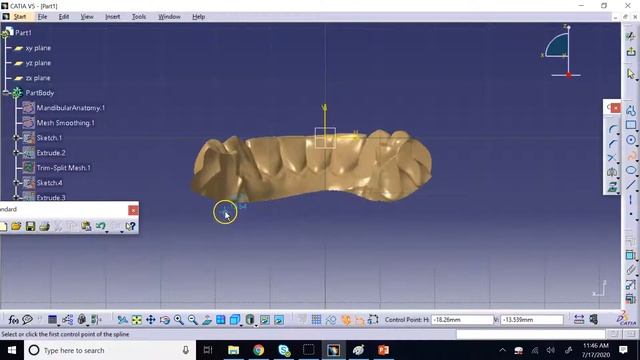This screenshot has width=640, height=360.
Task: Open the File menu
Action: tap(42, 17)
